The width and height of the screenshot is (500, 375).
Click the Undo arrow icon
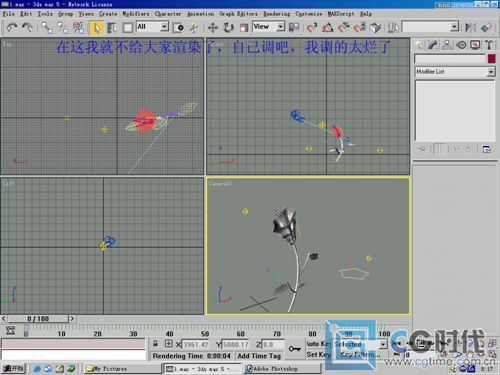point(12,27)
